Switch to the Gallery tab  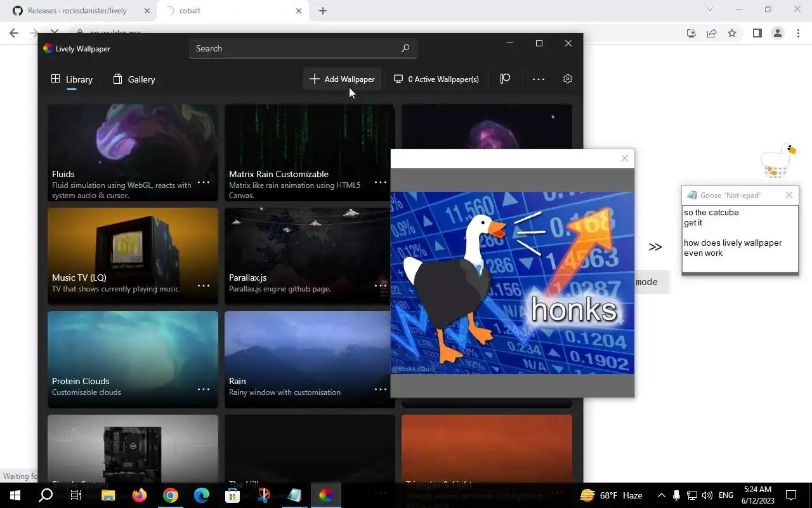tap(134, 79)
